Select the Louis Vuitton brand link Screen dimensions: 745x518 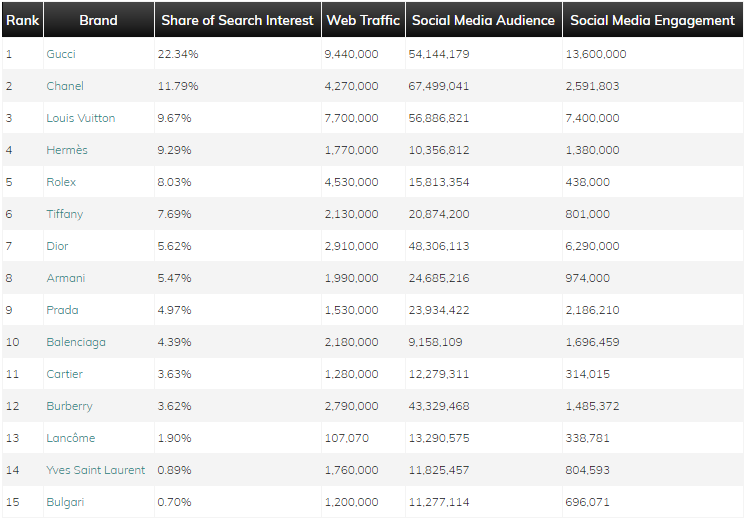coord(81,118)
